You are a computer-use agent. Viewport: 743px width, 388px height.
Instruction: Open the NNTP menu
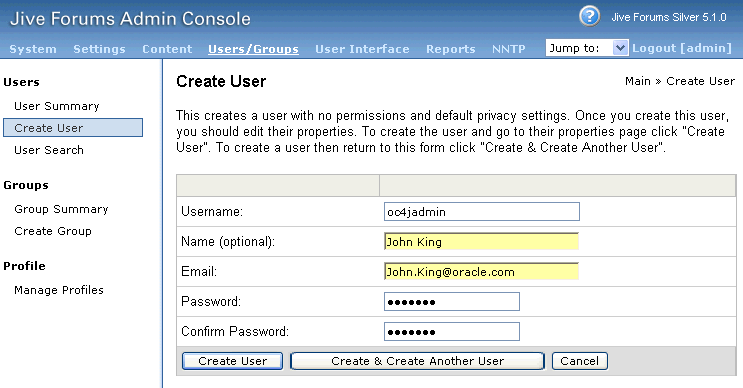508,49
